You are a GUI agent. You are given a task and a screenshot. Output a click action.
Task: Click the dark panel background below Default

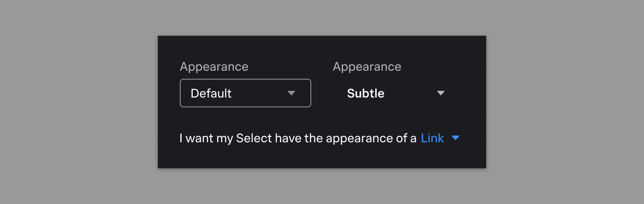coord(245,119)
